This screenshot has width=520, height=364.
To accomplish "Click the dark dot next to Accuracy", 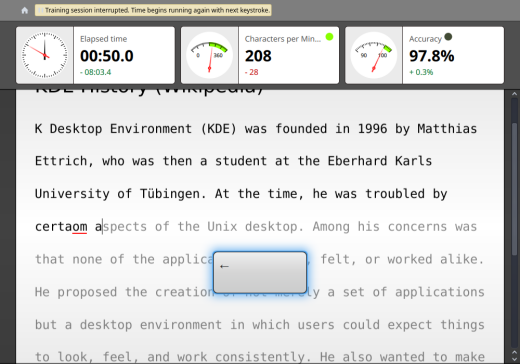I will (x=448, y=36).
